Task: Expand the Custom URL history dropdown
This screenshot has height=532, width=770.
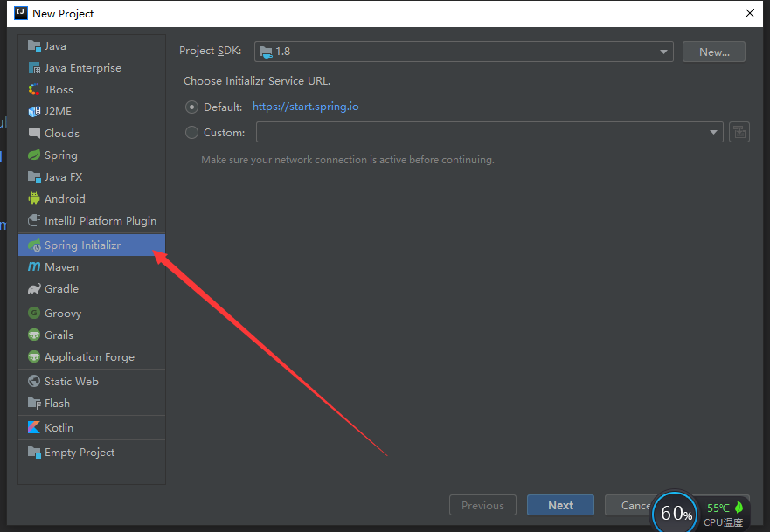Action: click(x=713, y=132)
